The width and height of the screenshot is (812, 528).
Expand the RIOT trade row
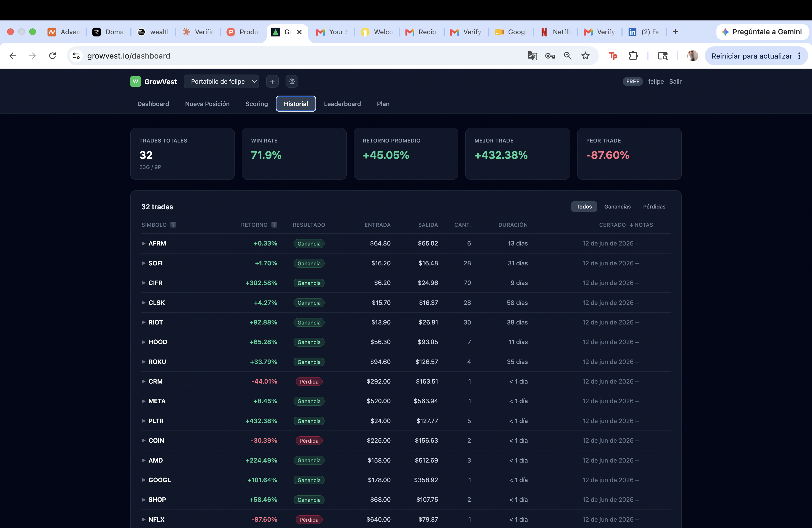click(144, 322)
